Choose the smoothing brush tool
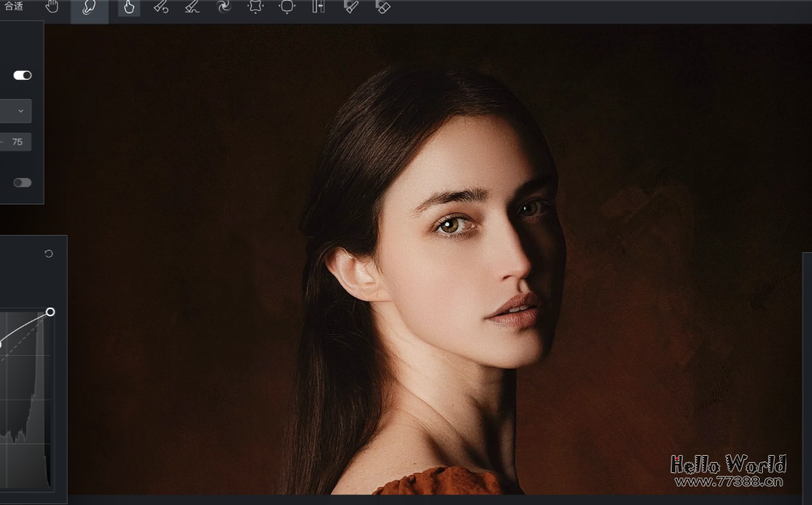The height and width of the screenshot is (505, 812). pos(192,7)
